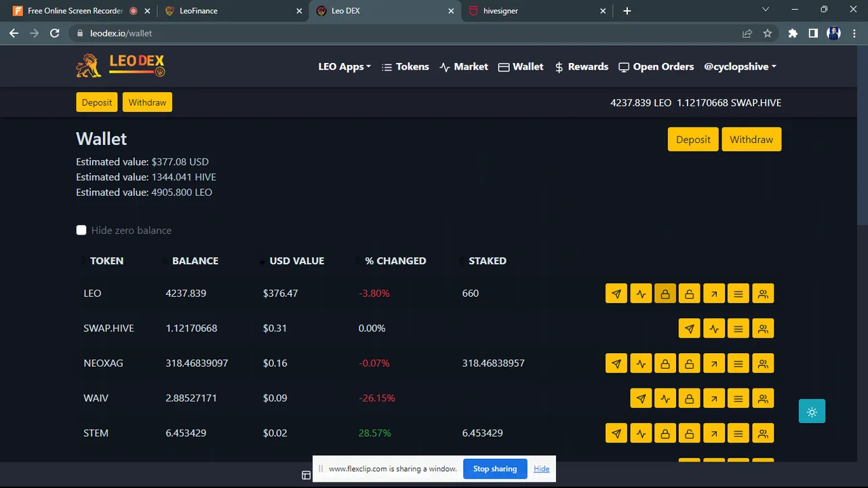Open Chrome extensions puzzle icon

tap(793, 33)
